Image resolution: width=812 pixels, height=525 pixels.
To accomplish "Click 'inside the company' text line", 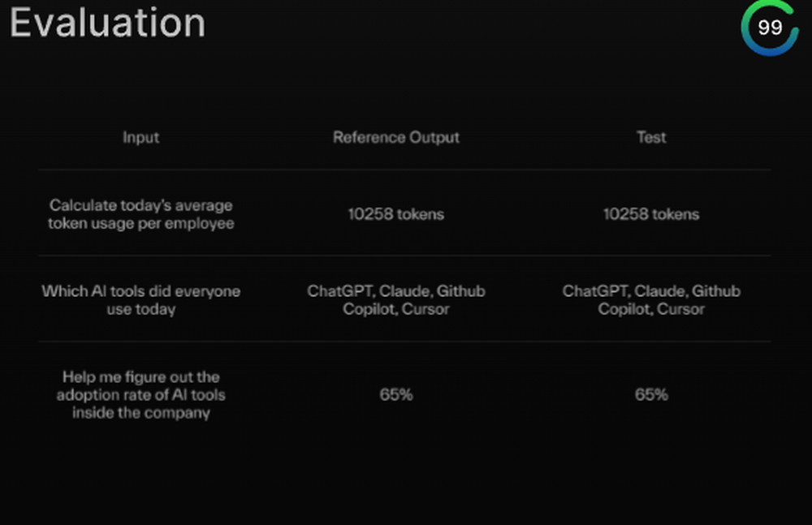I will pyautogui.click(x=140, y=413).
